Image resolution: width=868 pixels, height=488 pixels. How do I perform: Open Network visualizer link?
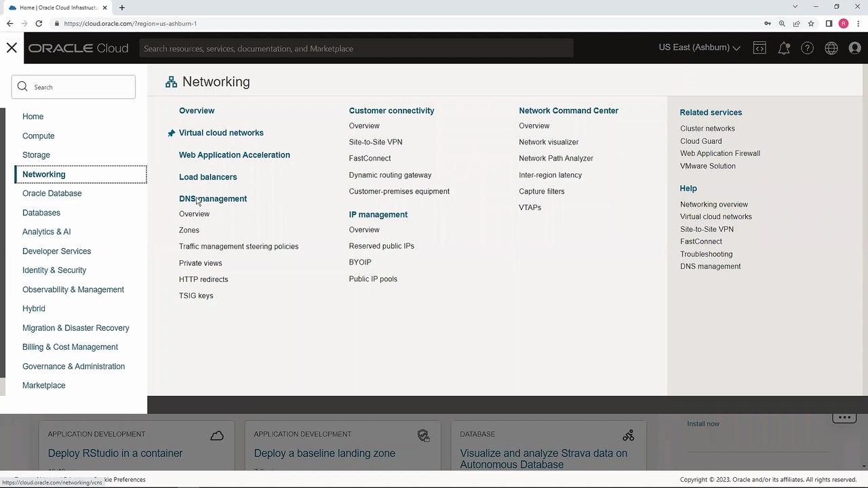tap(549, 142)
